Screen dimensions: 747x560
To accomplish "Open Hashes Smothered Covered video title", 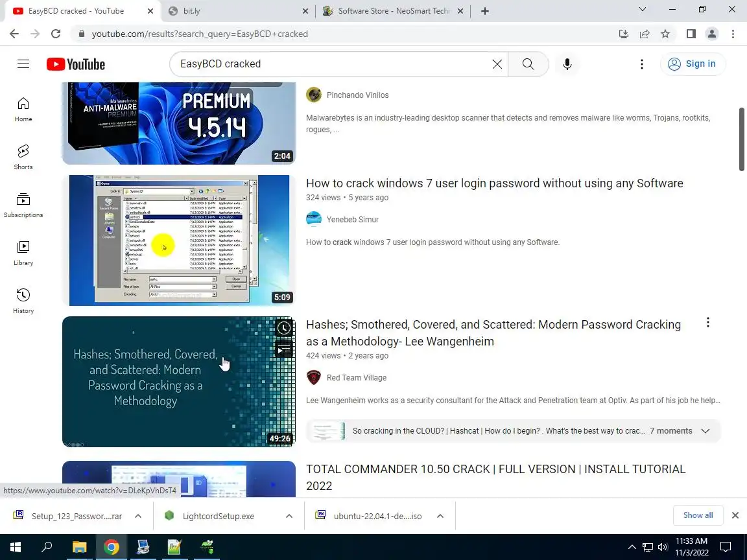I will (493, 333).
